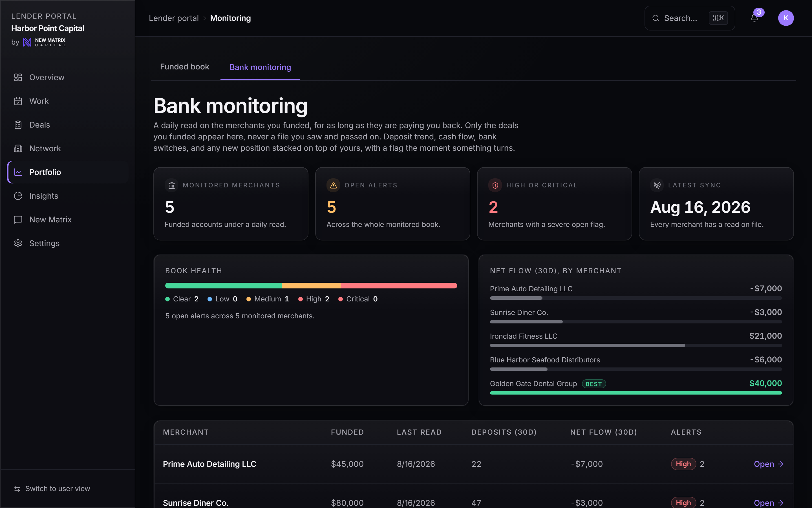
Task: Click the LAST READ column header
Action: [419, 432]
